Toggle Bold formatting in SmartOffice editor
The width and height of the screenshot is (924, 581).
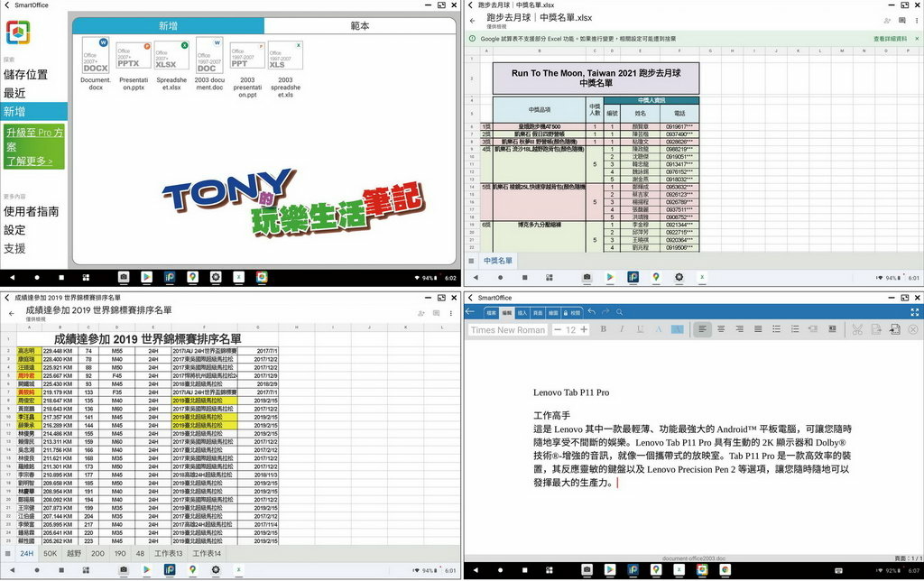tap(604, 329)
